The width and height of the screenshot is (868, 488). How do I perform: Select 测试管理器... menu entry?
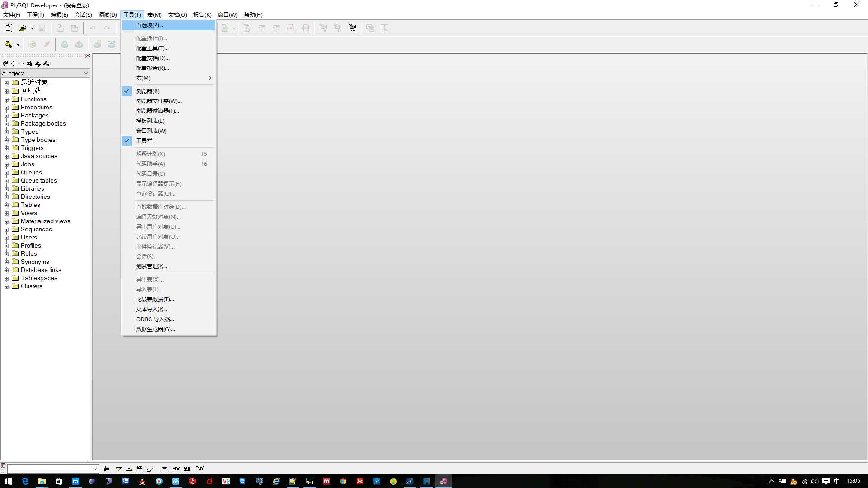tap(169, 267)
